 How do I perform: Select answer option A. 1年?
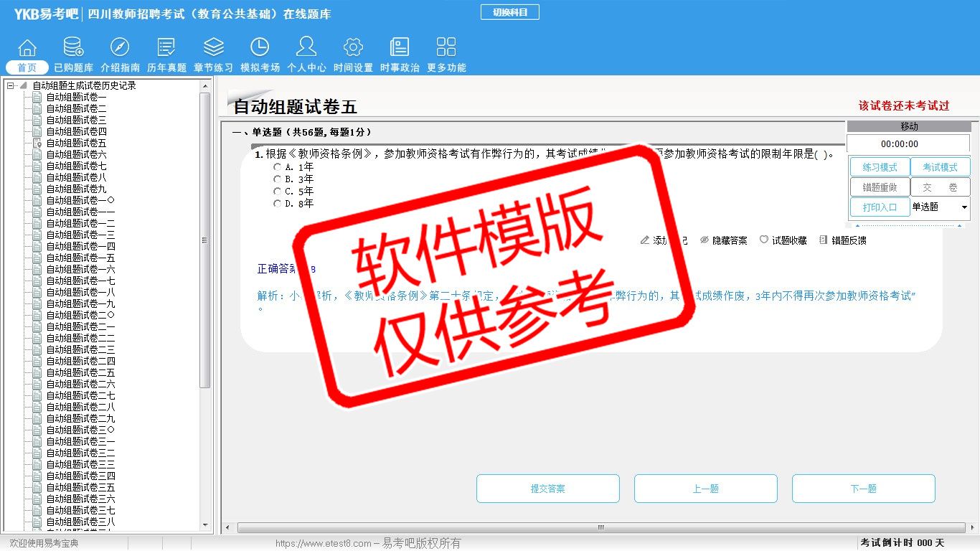(278, 167)
